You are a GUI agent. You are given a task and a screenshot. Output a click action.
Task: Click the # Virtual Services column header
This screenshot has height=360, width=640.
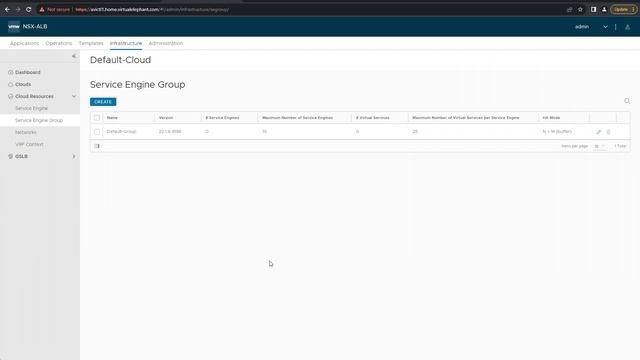[x=373, y=118]
